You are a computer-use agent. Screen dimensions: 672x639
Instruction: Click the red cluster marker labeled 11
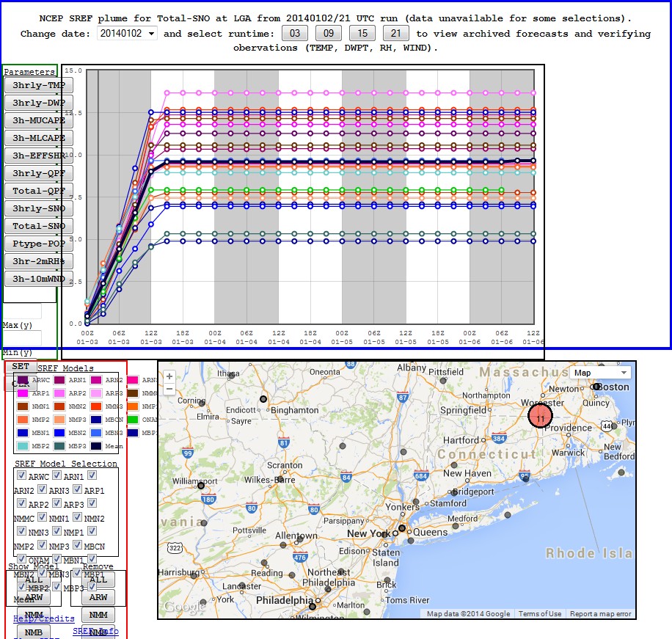pyautogui.click(x=540, y=417)
